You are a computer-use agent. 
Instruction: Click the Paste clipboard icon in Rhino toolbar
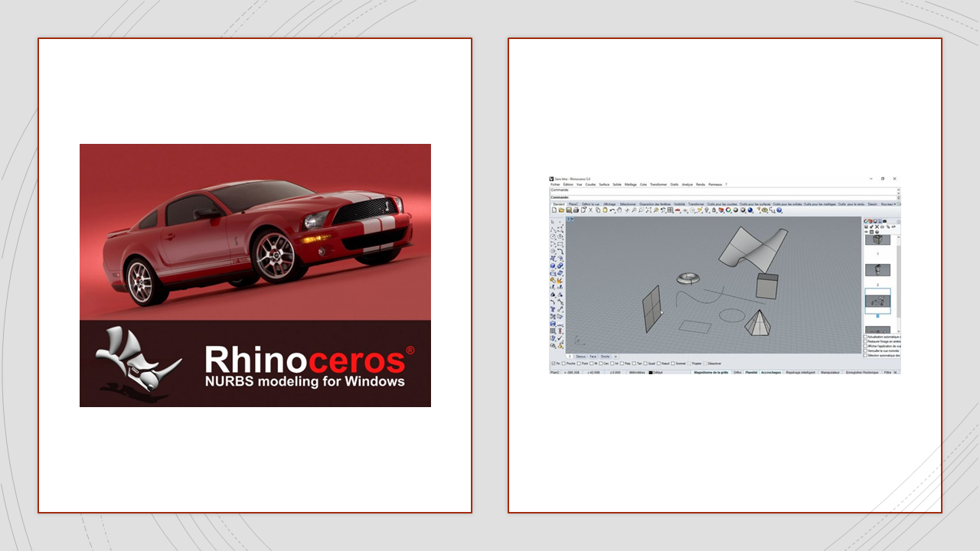pyautogui.click(x=605, y=210)
